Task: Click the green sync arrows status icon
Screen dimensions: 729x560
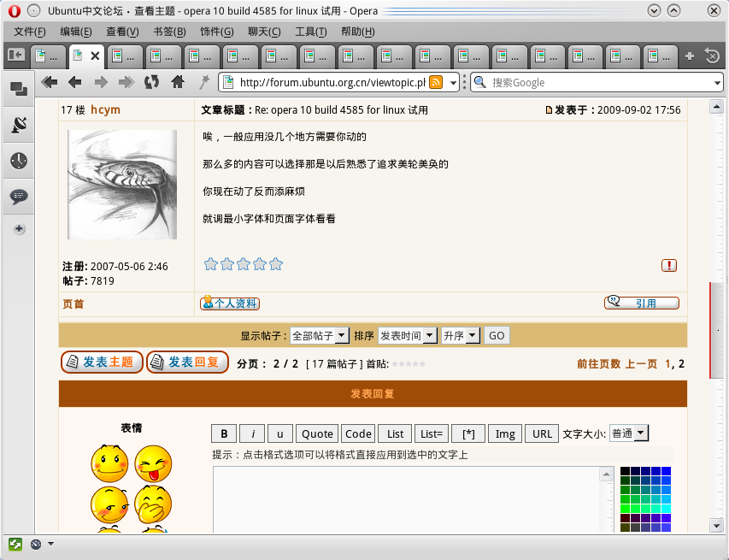Action: click(15, 544)
